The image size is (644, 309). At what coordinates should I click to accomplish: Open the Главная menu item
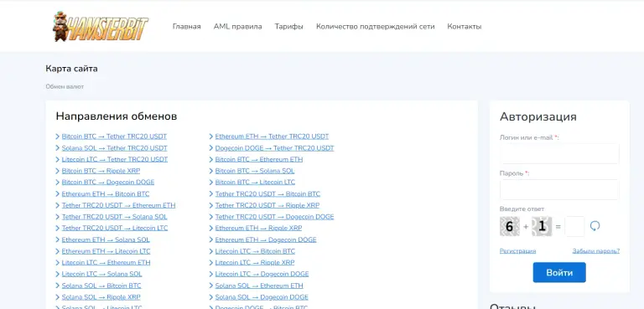pyautogui.click(x=186, y=27)
